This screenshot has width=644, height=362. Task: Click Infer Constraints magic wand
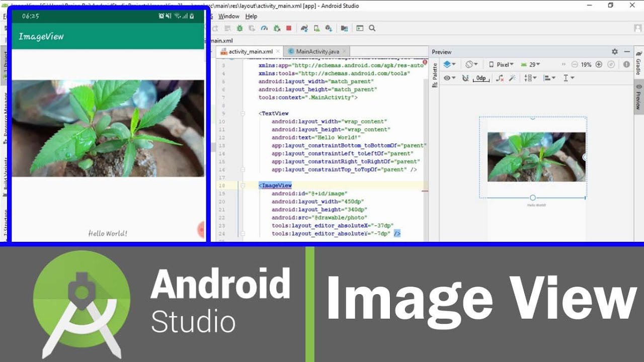click(x=512, y=78)
